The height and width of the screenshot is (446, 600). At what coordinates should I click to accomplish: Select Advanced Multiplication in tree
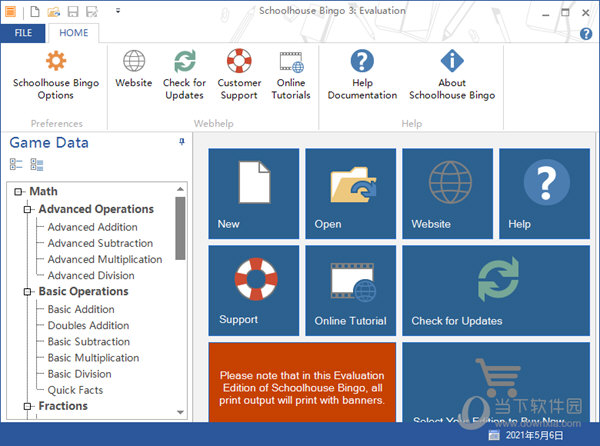click(105, 259)
